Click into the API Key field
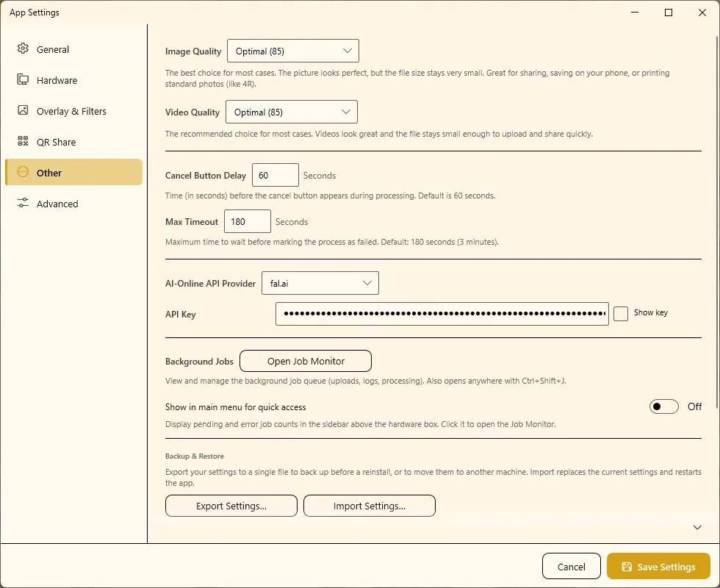 click(442, 314)
